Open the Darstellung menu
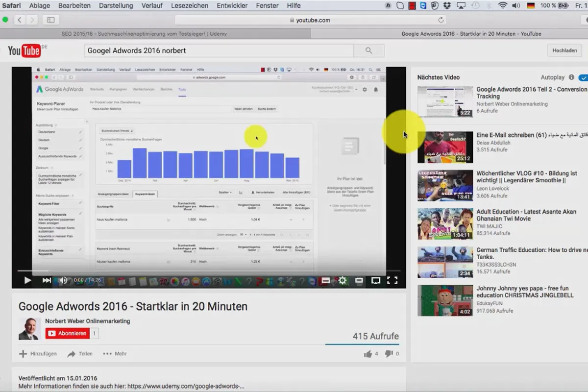Screen dimensions: 588x392 (116, 6)
